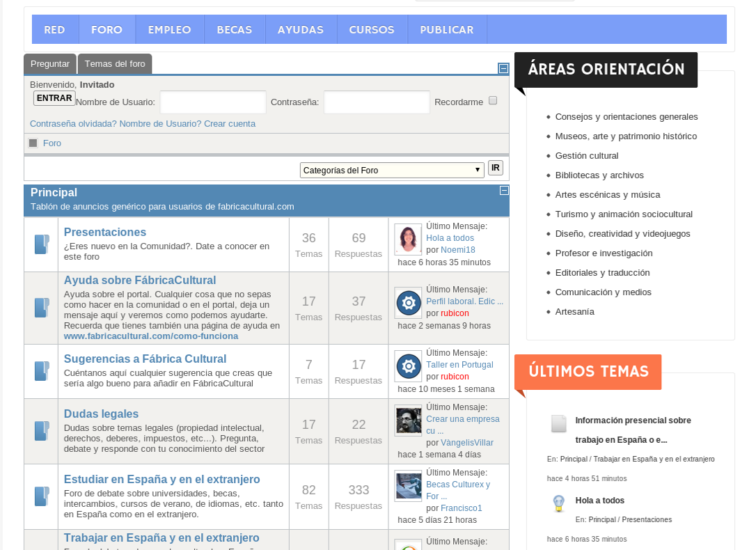Click the Nombre de Usuario input field
The image size is (756, 550).
click(213, 102)
